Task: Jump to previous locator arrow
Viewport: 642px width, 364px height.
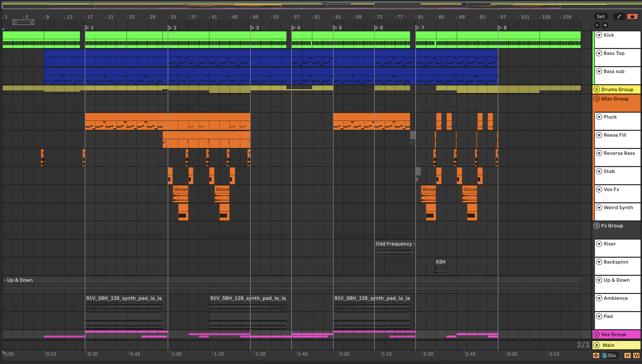Action: 597,25
